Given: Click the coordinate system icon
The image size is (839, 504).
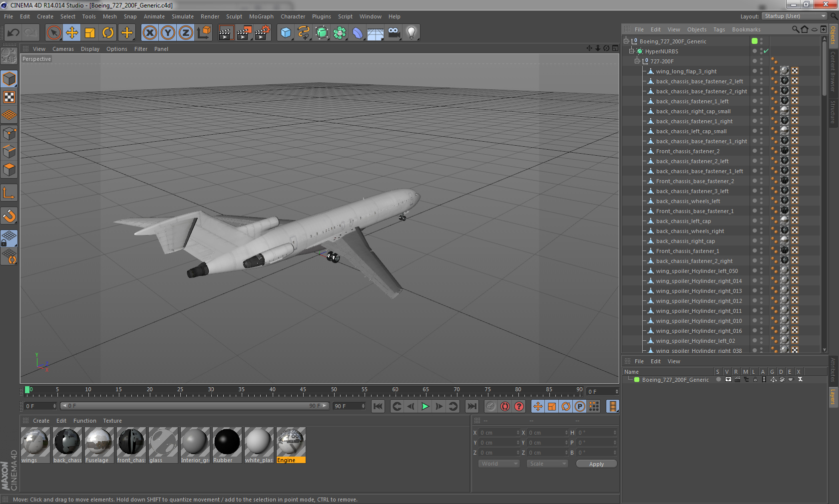Looking at the screenshot, I should (204, 33).
